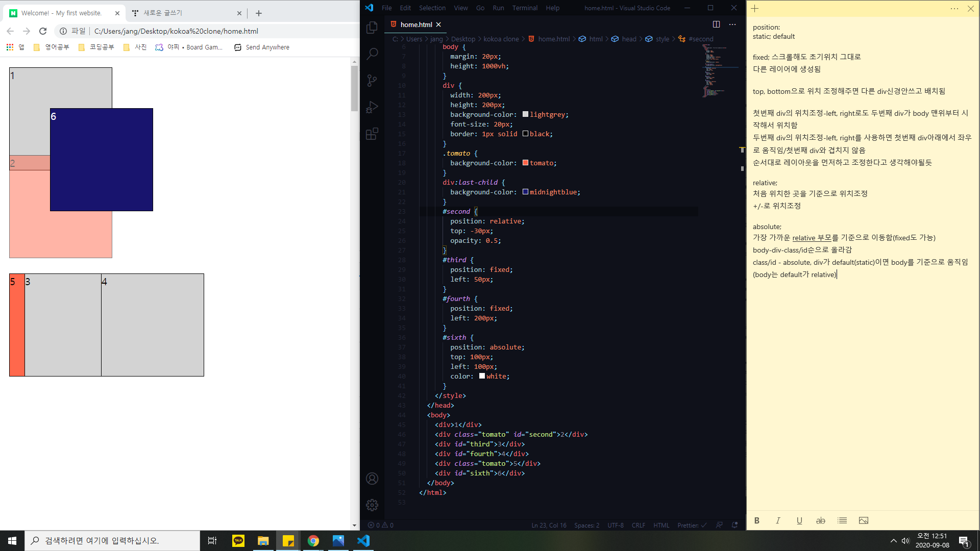Toggle italic formatting in Sticky Notes
This screenshot has width=980, height=551.
[x=778, y=520]
